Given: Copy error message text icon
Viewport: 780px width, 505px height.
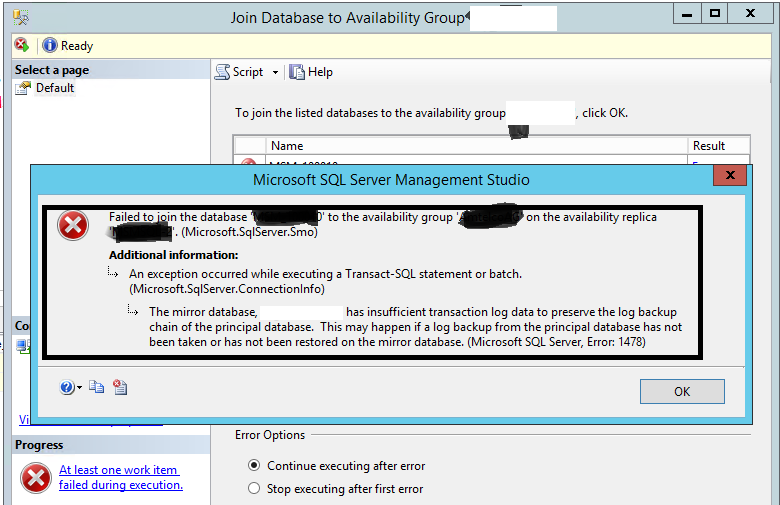Looking at the screenshot, I should click(97, 387).
